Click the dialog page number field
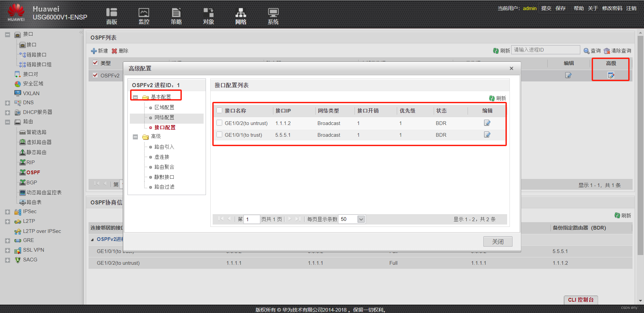Screen dimensions: 644x313 coord(252,219)
